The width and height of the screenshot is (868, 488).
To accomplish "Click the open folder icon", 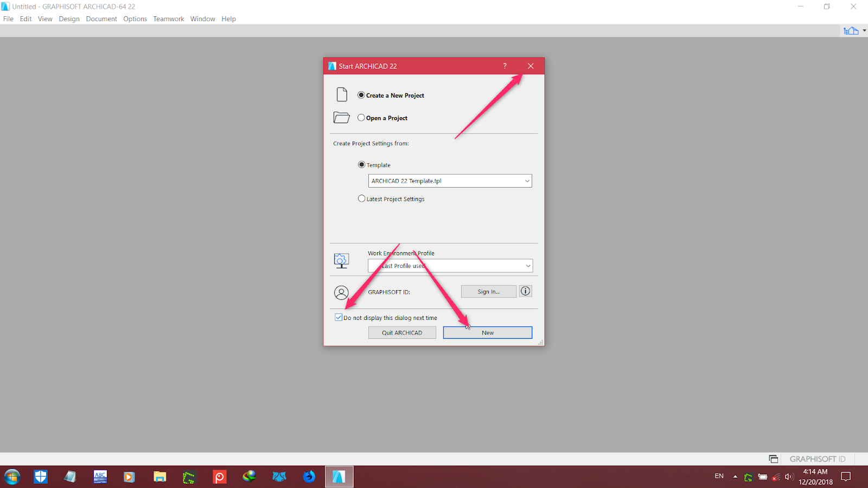I will 341,117.
